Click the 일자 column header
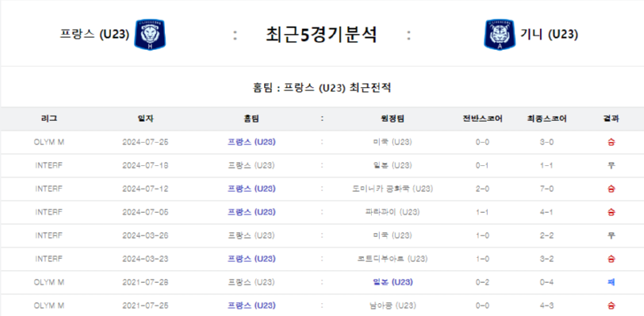 (146, 119)
